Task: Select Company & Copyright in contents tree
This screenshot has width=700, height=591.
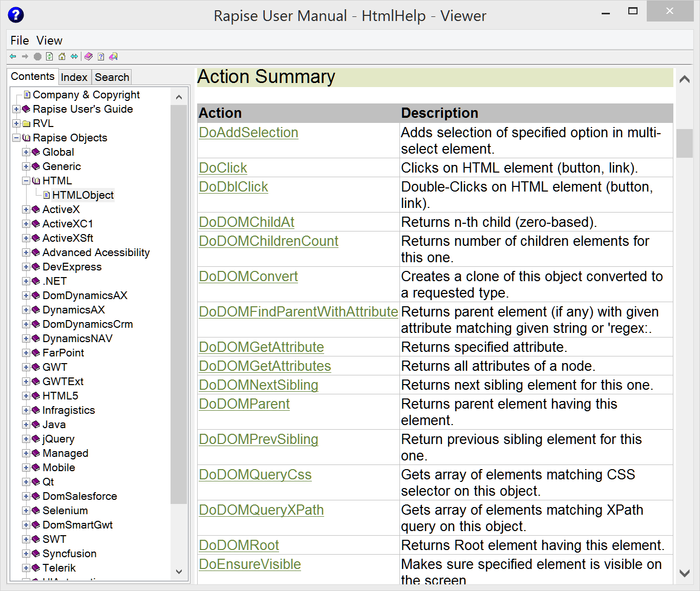Action: pyautogui.click(x=86, y=95)
